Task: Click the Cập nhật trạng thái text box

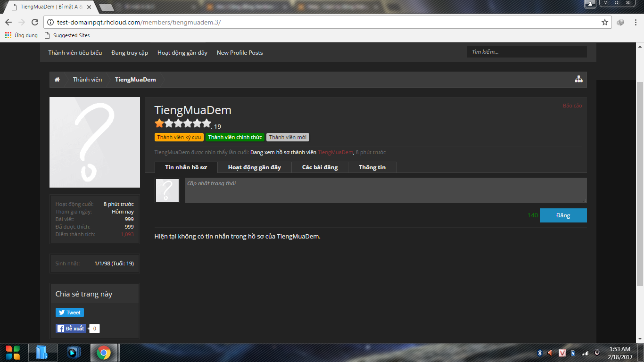Action: (386, 190)
